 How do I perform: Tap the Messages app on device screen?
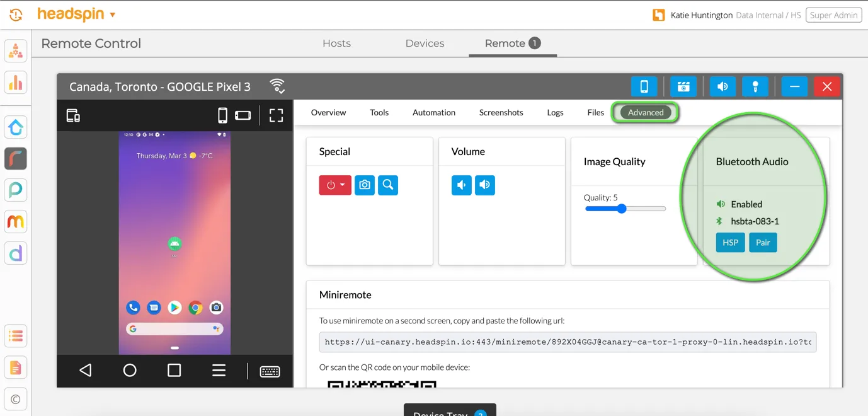(154, 308)
